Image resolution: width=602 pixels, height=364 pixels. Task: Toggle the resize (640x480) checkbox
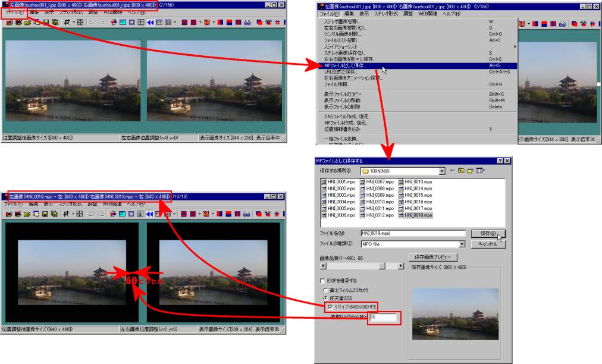(x=330, y=307)
